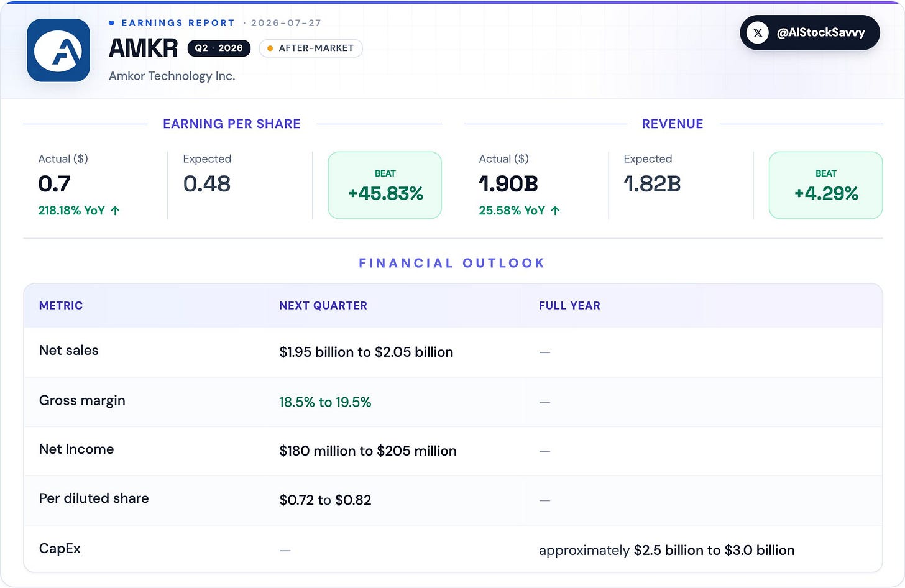Select the actual revenue value 1.90B
This screenshot has width=905, height=588.
(x=508, y=184)
